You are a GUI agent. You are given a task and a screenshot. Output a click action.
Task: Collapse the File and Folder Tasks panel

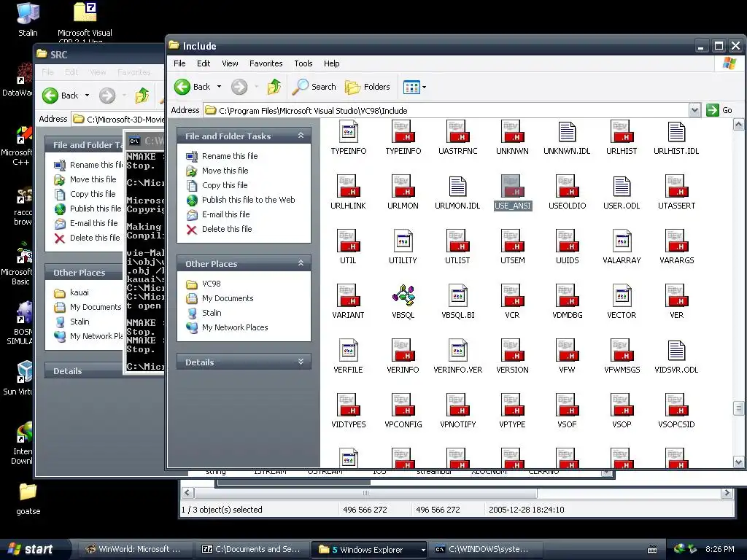click(301, 136)
